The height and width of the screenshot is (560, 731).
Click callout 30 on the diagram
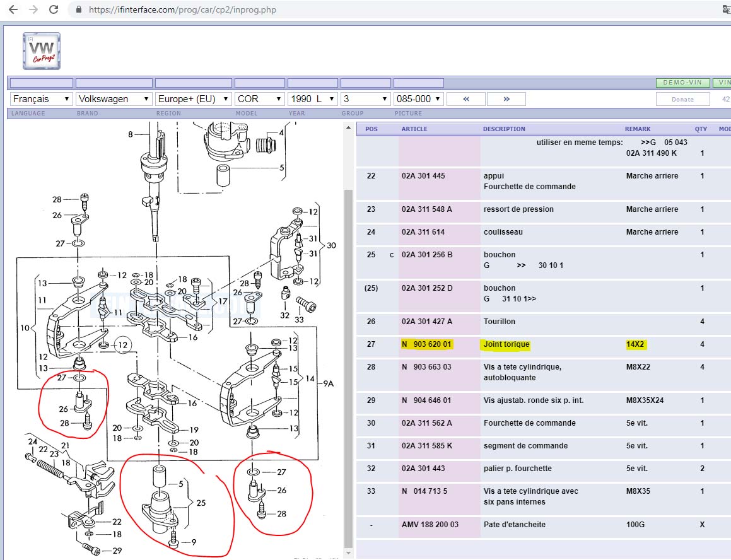332,245
